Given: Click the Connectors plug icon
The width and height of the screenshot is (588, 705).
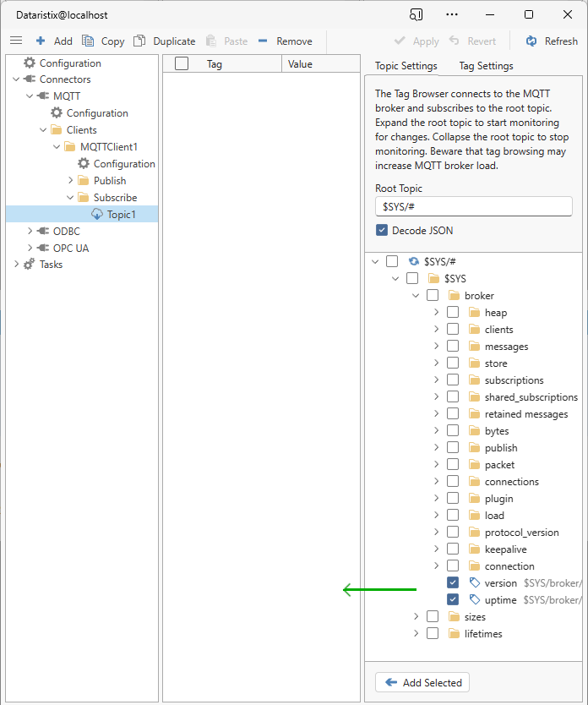Looking at the screenshot, I should (30, 79).
